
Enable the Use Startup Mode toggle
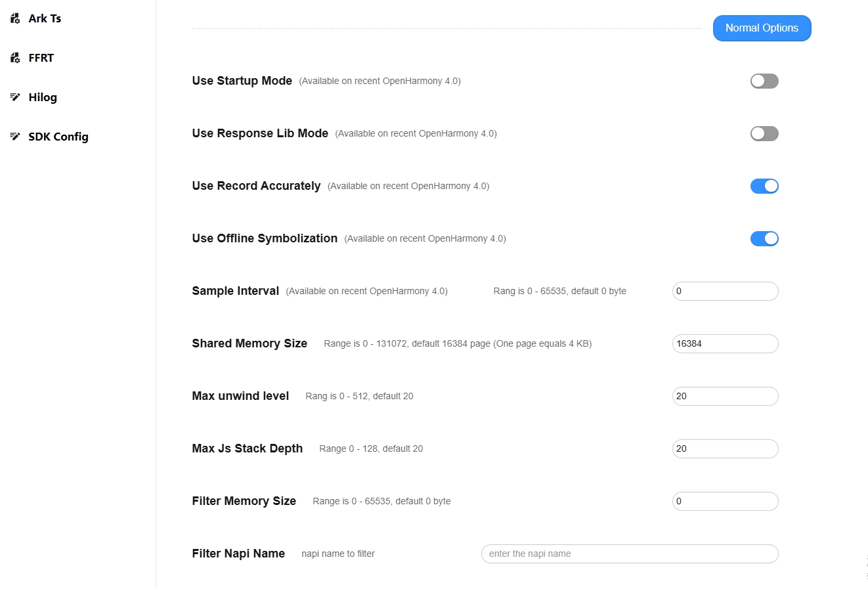pos(764,81)
